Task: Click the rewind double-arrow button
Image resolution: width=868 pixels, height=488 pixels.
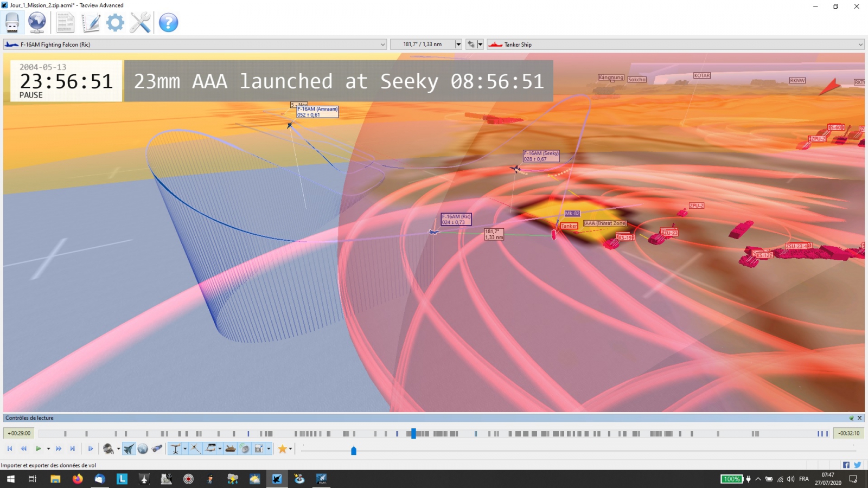Action: tap(24, 448)
